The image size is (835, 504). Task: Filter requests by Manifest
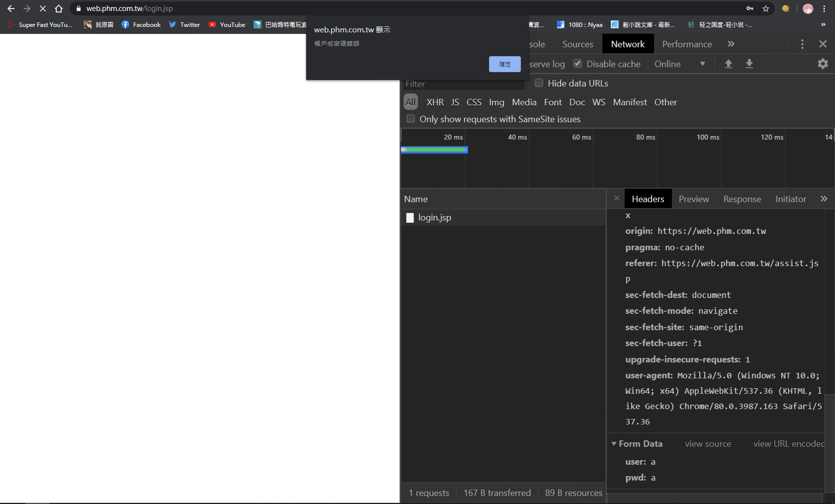630,102
